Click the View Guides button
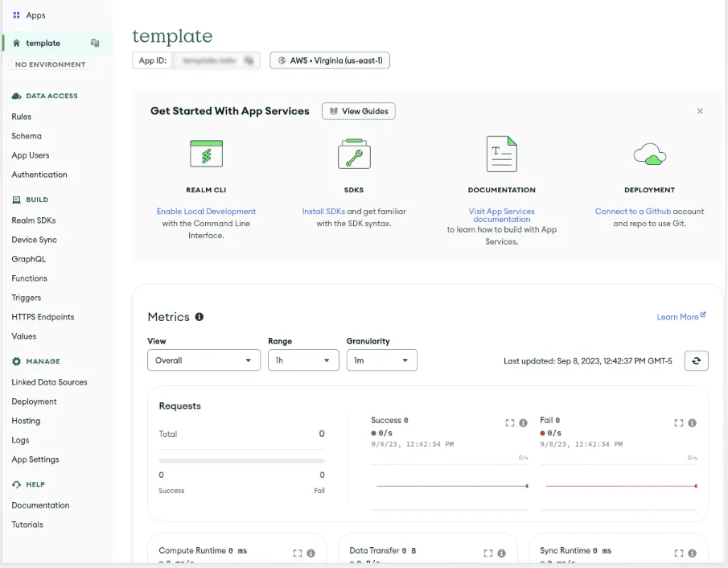The width and height of the screenshot is (728, 568). [x=359, y=111]
